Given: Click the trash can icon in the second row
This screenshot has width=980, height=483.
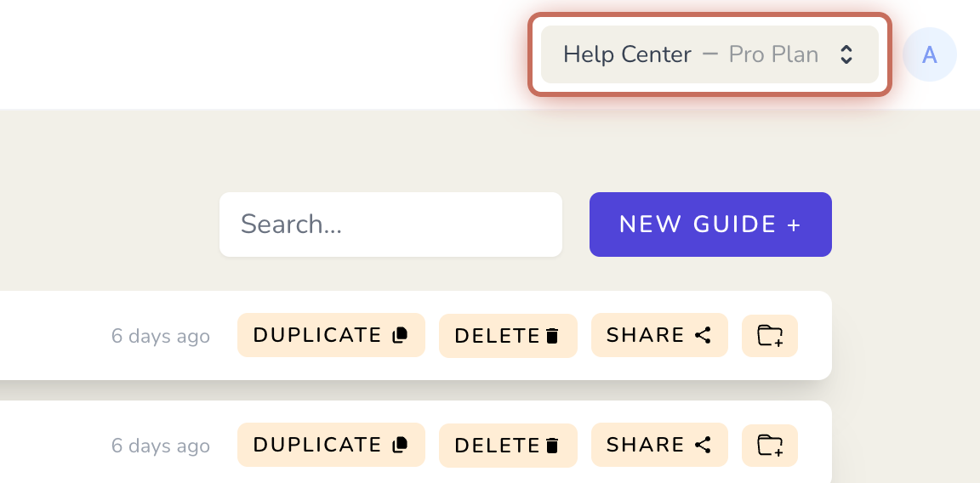Looking at the screenshot, I should 552,446.
